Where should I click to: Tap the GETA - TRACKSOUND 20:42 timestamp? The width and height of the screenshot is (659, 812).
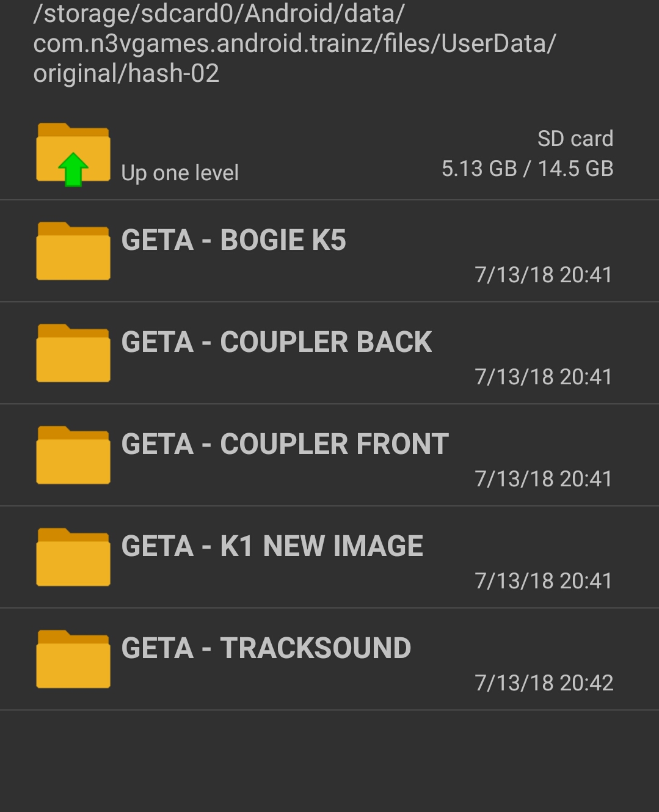pos(544,683)
